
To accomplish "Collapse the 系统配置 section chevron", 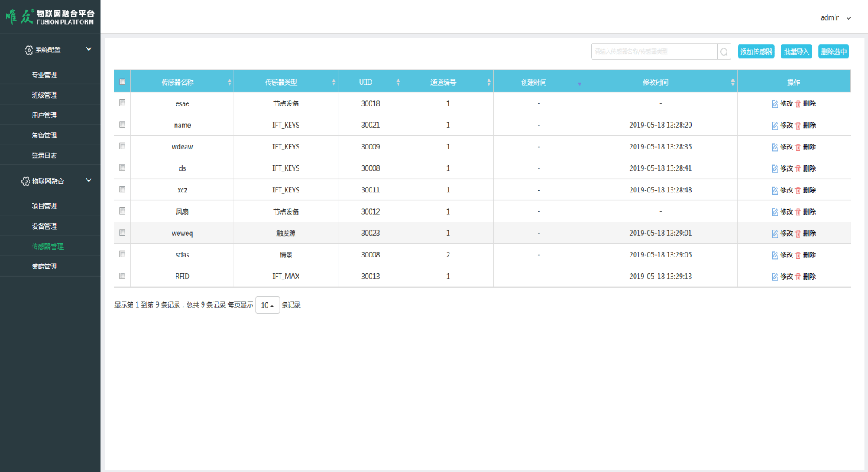I will (89, 49).
